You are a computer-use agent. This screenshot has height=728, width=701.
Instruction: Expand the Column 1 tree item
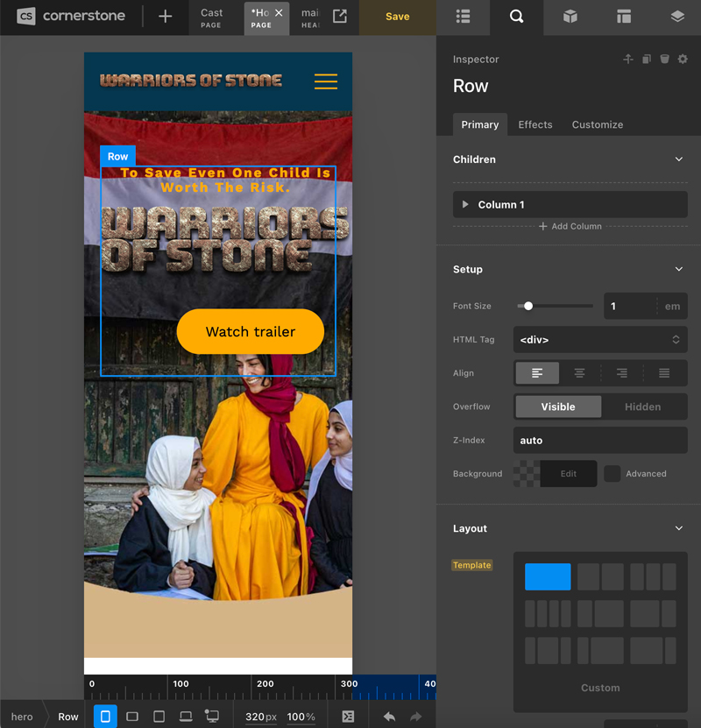464,205
